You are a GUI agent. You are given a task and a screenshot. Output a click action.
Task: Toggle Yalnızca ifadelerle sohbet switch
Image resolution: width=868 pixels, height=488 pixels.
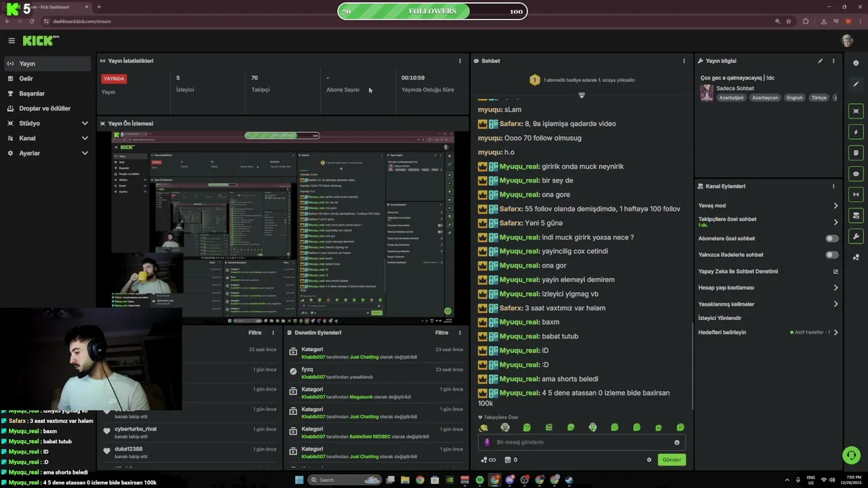pyautogui.click(x=831, y=255)
